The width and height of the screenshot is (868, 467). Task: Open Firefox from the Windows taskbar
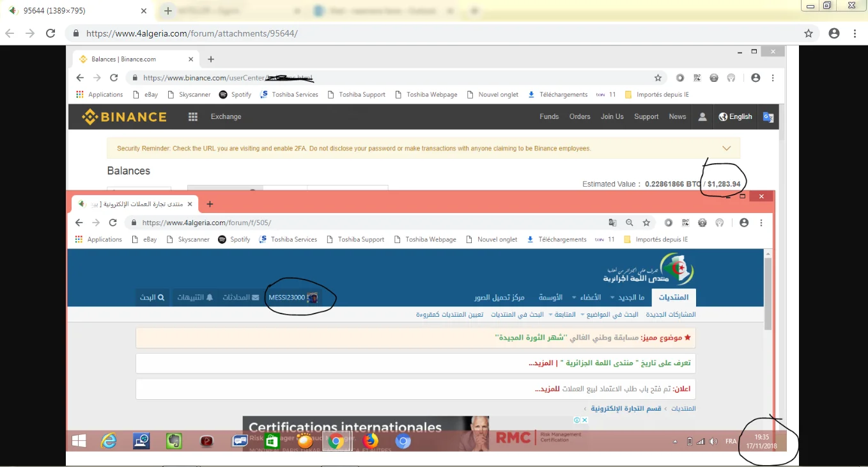(x=370, y=441)
